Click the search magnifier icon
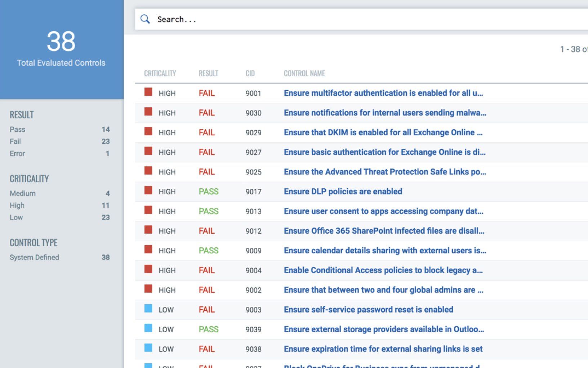The width and height of the screenshot is (588, 368). (x=145, y=19)
